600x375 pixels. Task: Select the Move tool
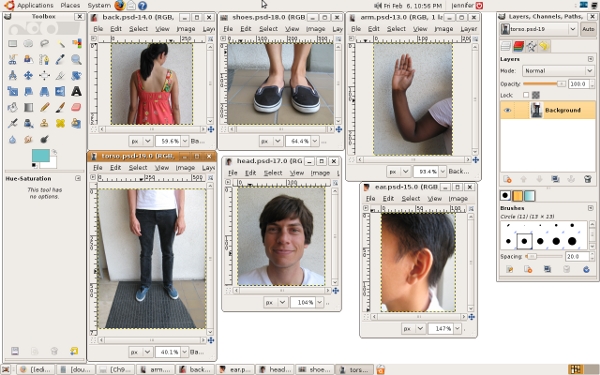[28, 75]
